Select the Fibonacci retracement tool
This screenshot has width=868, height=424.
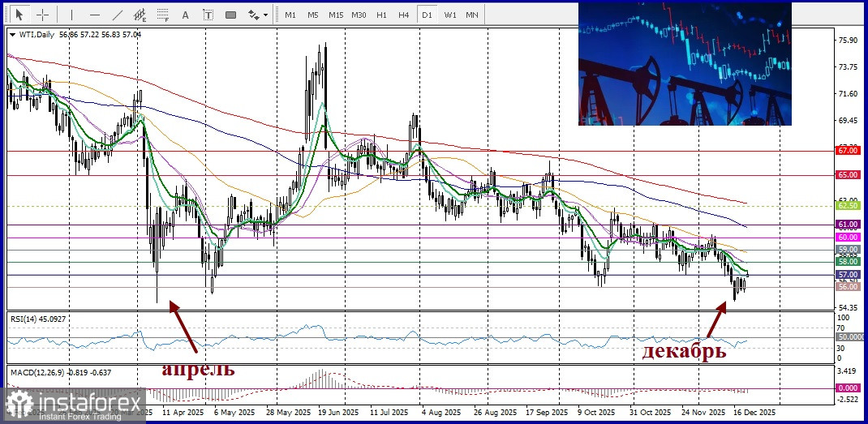(162, 15)
